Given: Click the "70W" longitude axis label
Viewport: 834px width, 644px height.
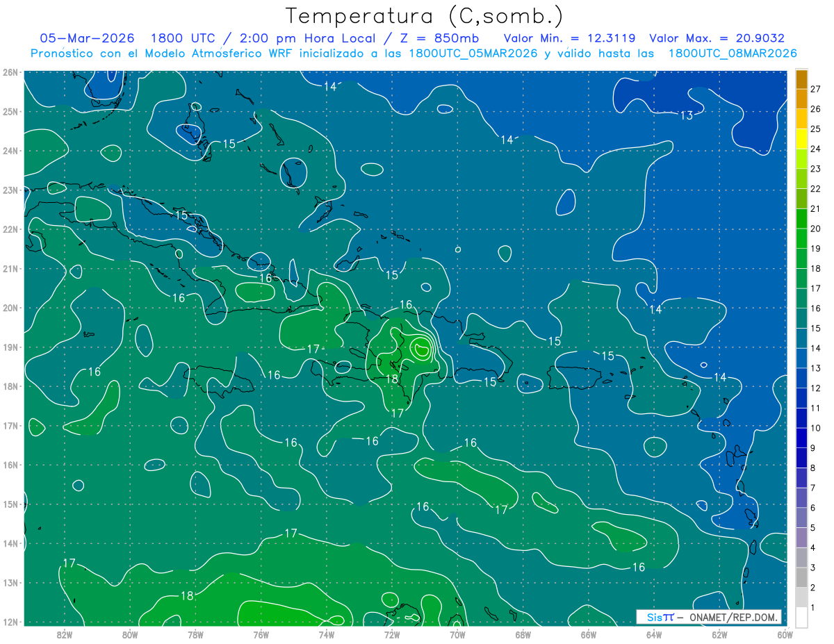Looking at the screenshot, I should tap(457, 634).
